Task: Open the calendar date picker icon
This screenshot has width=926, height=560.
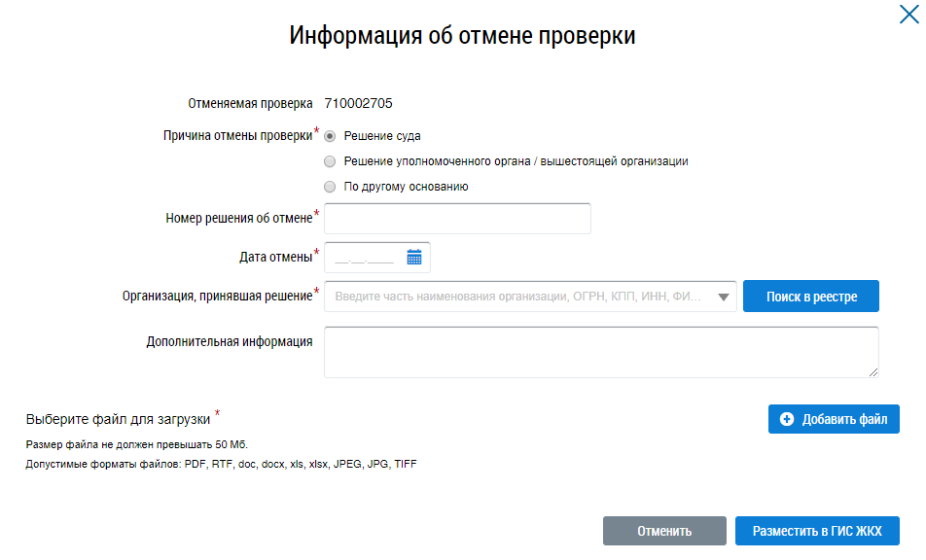Action: (x=414, y=258)
